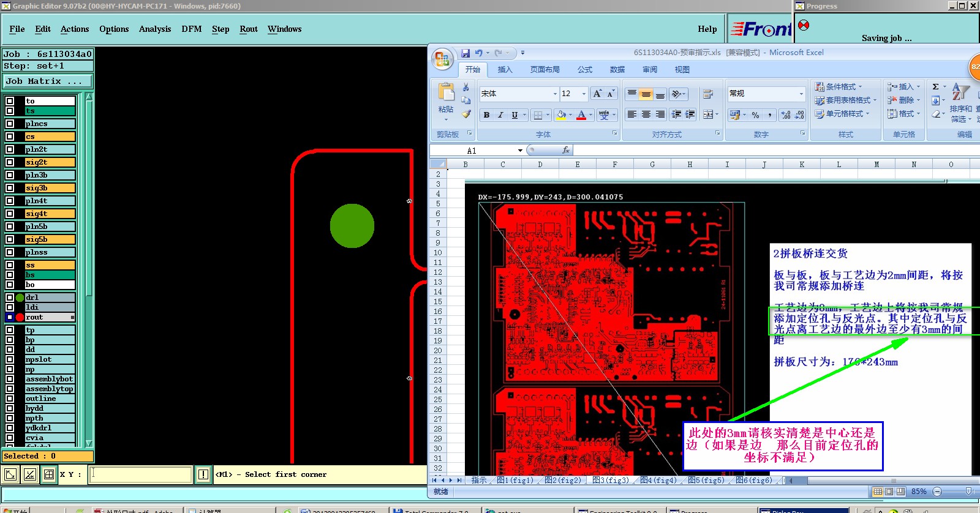Click the red X stop icon in Progress window
Image resolution: width=980 pixels, height=513 pixels.
coord(804,26)
